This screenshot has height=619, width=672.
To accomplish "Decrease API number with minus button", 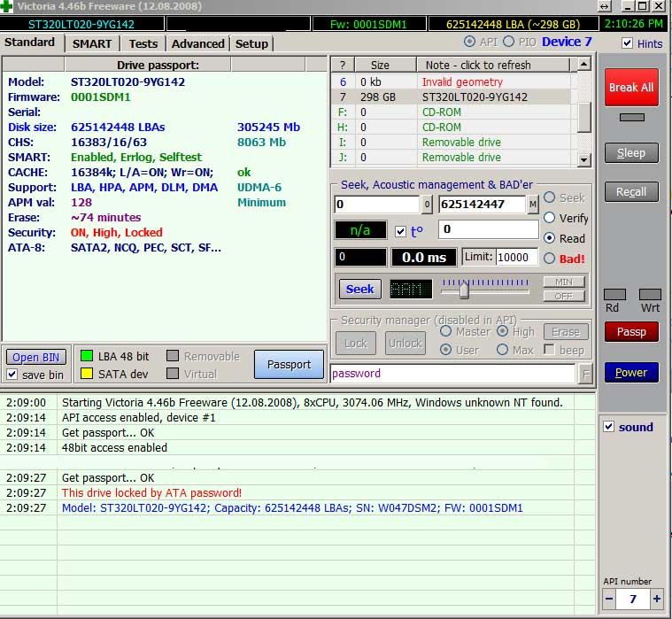I will [609, 599].
